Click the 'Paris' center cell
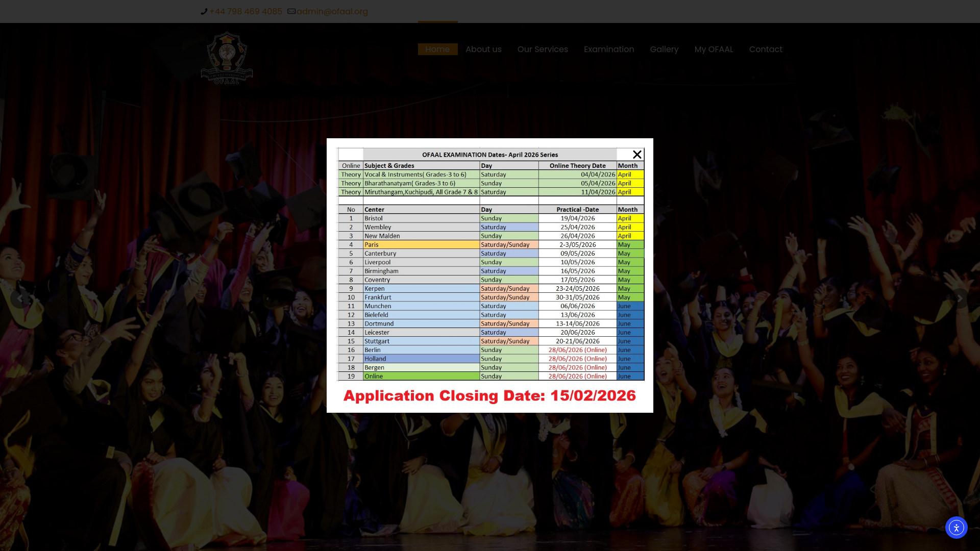The height and width of the screenshot is (551, 980). 421,244
